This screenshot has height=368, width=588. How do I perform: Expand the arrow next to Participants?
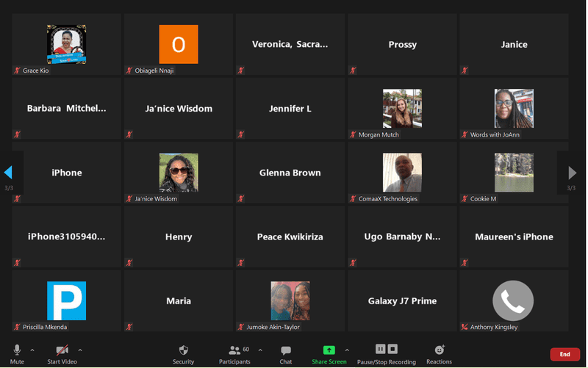pos(260,350)
